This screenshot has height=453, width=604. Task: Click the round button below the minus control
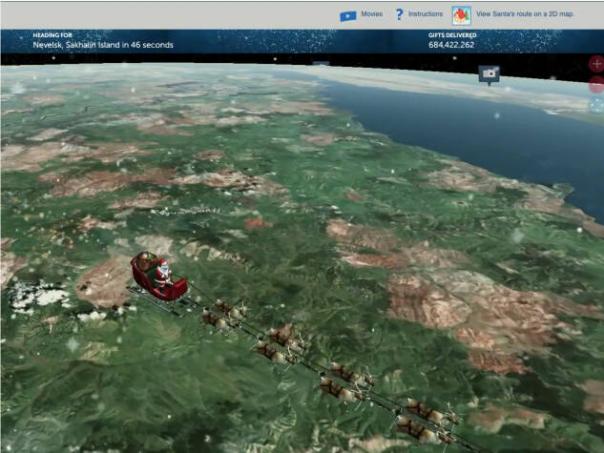coord(596,104)
